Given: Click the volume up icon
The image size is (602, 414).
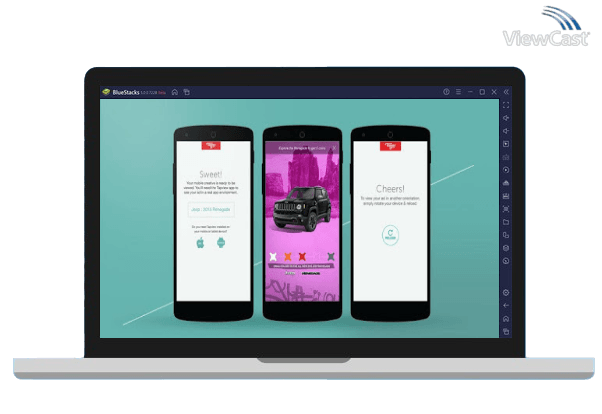Looking at the screenshot, I should pyautogui.click(x=506, y=118).
